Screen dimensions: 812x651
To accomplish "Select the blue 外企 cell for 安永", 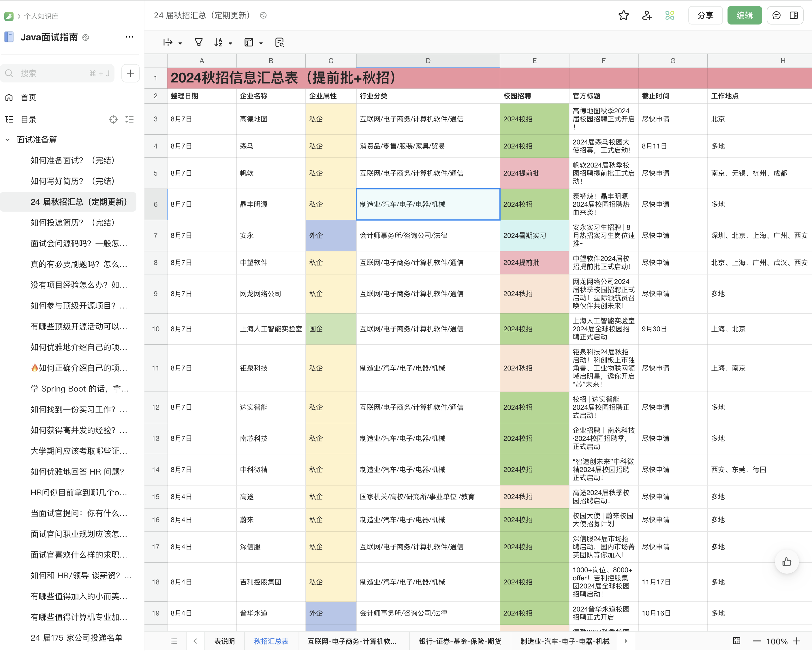I will (331, 235).
